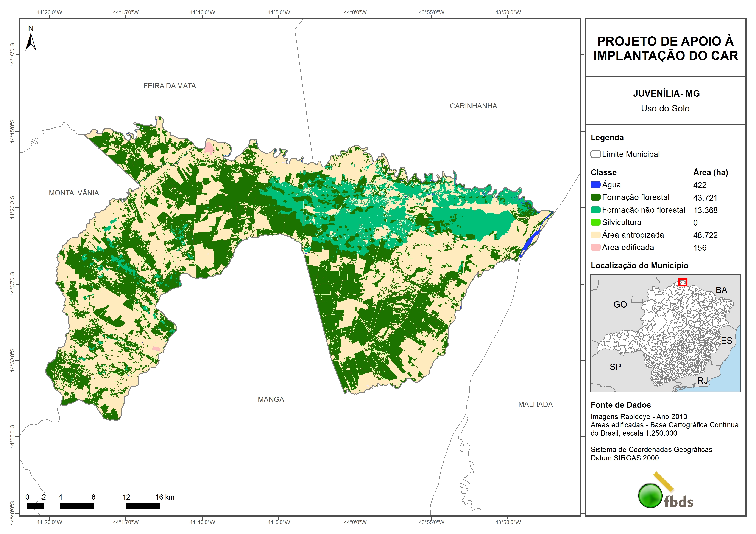The height and width of the screenshot is (534, 756).
Task: Click the scale bar graphic
Action: [x=93, y=506]
